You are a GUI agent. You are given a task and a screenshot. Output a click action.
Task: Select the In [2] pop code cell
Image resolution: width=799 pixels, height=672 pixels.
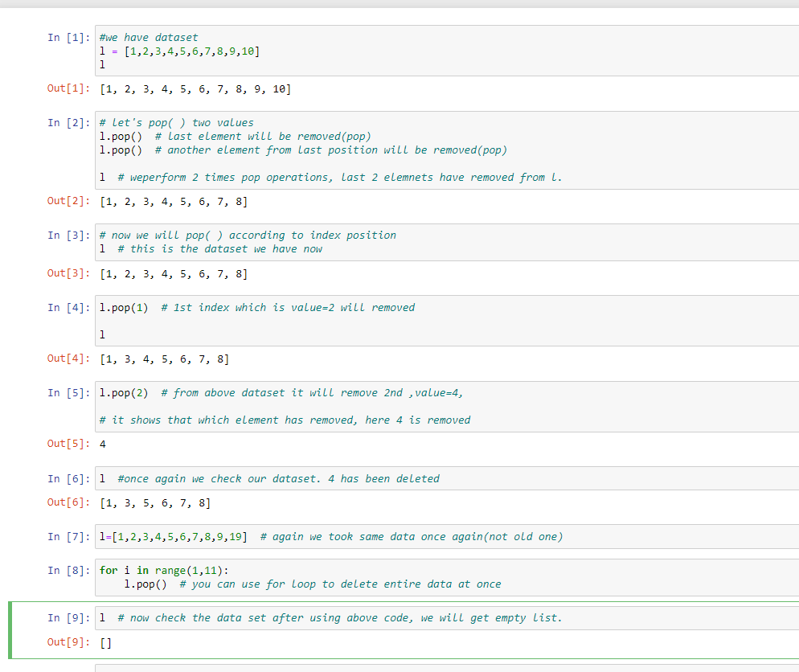click(447, 150)
